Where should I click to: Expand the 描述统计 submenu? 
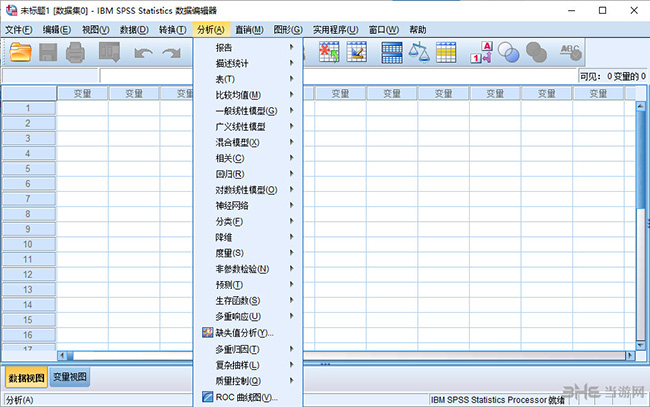click(x=248, y=63)
